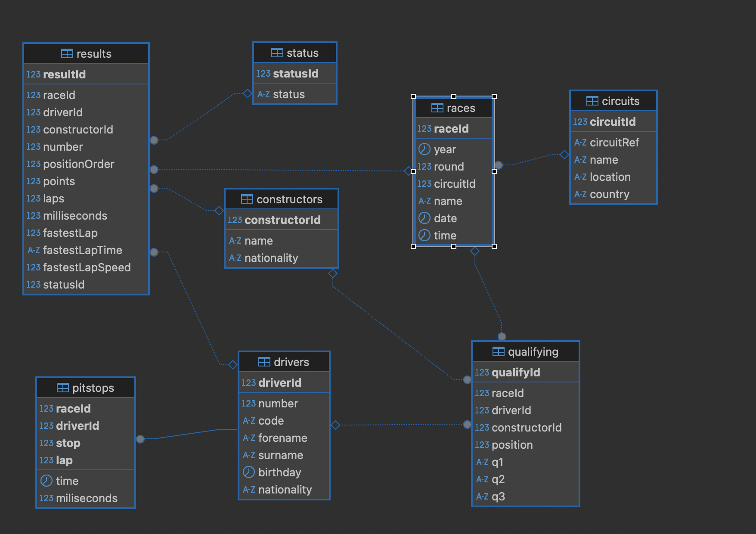The width and height of the screenshot is (756, 534).
Task: Select the q2 column in qualifying
Action: coord(498,479)
